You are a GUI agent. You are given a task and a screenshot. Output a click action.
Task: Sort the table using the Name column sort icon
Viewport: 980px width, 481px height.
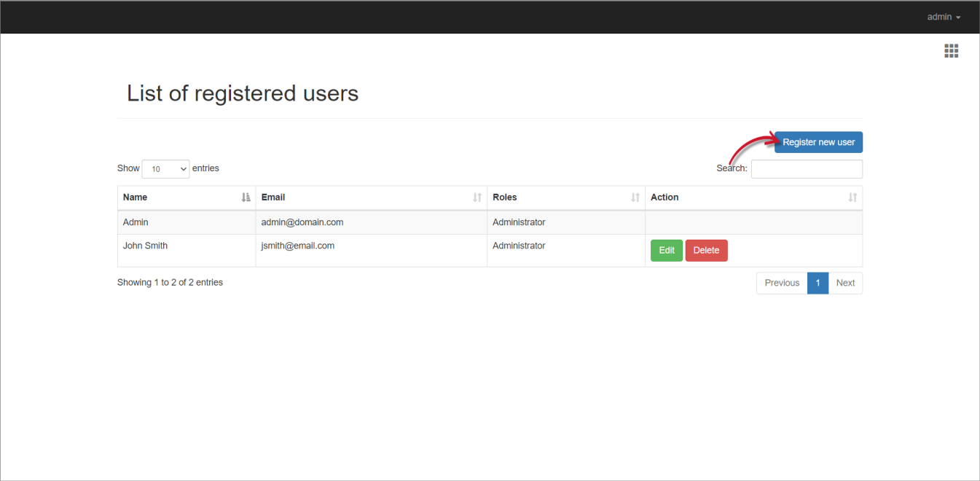(246, 198)
